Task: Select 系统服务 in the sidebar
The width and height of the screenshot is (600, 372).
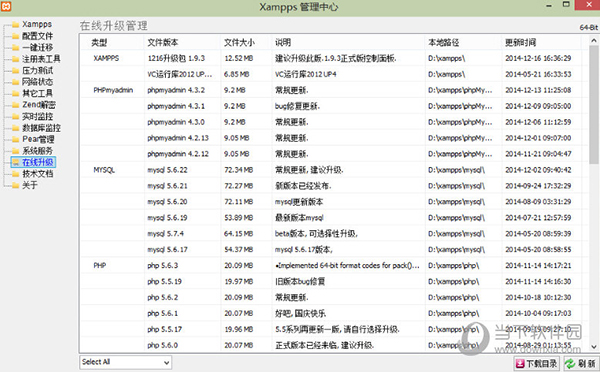Action: tap(37, 151)
